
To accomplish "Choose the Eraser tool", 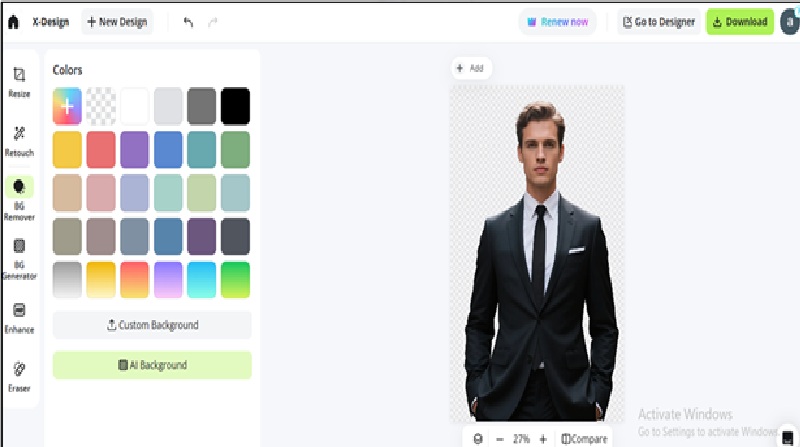I will tap(19, 375).
